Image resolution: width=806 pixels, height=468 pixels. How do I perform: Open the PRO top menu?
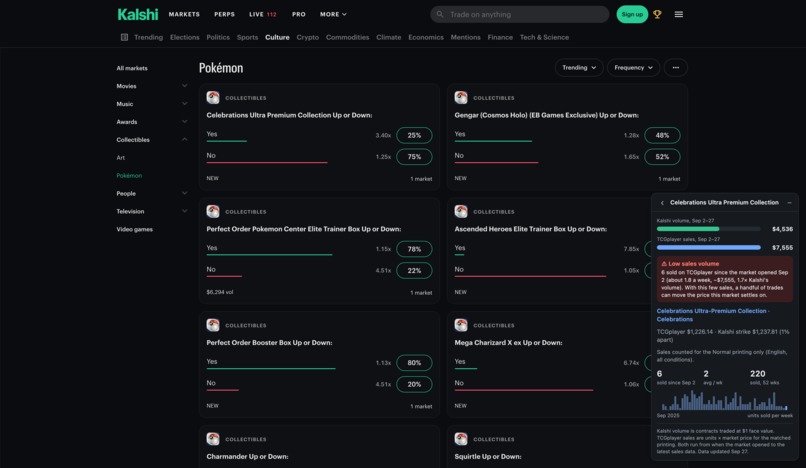(x=299, y=14)
